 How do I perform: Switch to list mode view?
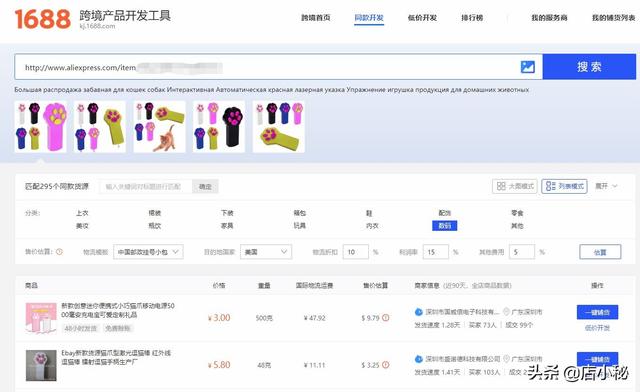tap(564, 186)
